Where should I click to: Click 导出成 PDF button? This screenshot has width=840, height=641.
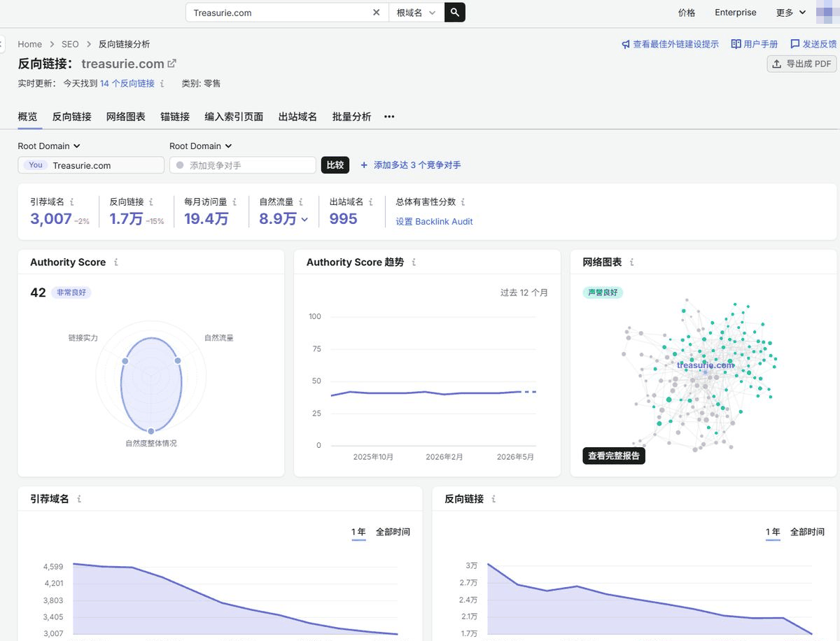tap(802, 64)
